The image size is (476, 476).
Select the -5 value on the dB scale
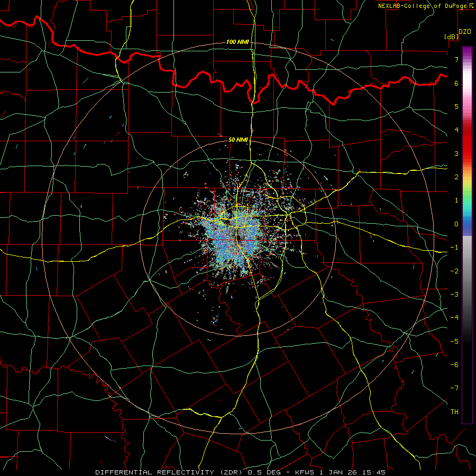click(454, 341)
